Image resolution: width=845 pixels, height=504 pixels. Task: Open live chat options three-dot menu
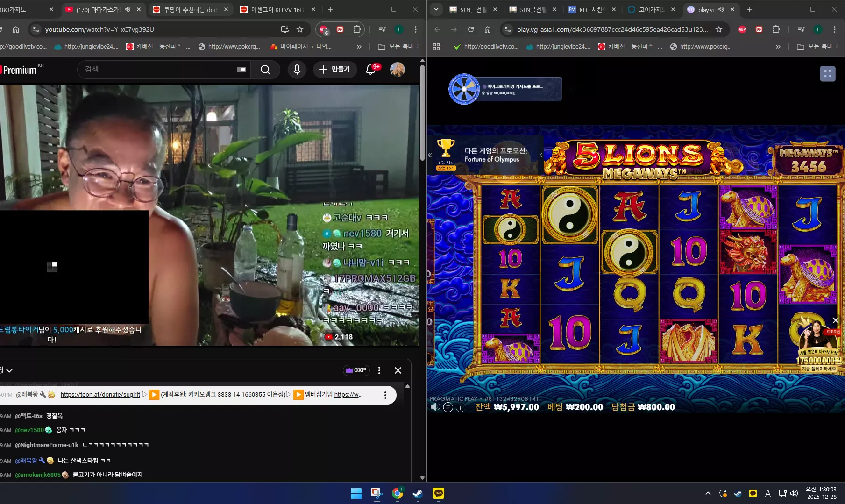(379, 370)
